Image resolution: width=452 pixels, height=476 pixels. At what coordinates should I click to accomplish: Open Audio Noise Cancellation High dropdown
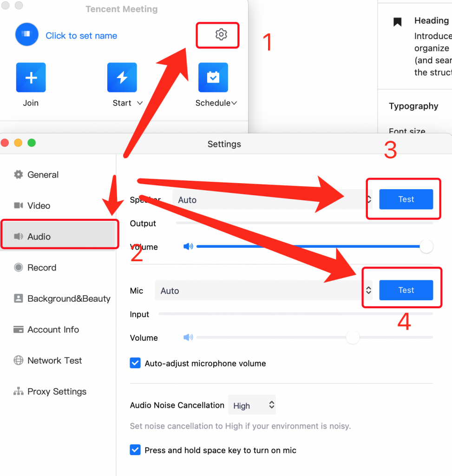tap(252, 405)
